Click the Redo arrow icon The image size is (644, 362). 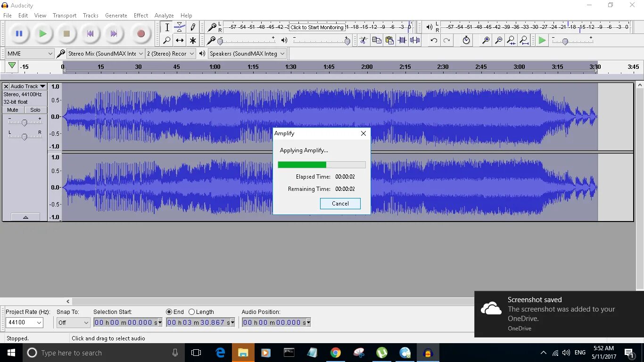point(446,41)
